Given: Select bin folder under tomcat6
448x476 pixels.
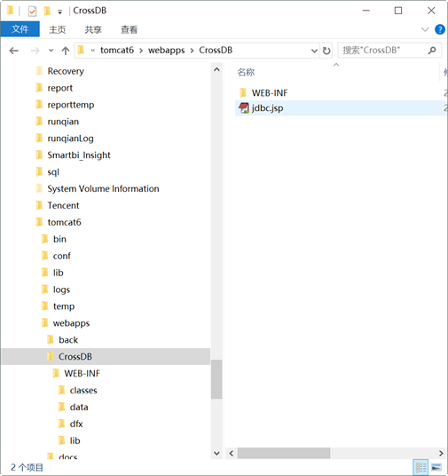Looking at the screenshot, I should click(x=59, y=239).
